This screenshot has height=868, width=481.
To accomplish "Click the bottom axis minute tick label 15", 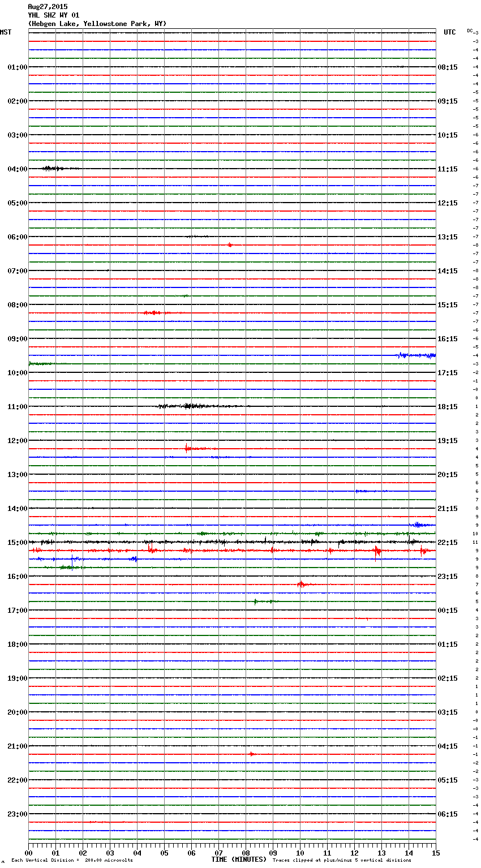I will pos(436,853).
